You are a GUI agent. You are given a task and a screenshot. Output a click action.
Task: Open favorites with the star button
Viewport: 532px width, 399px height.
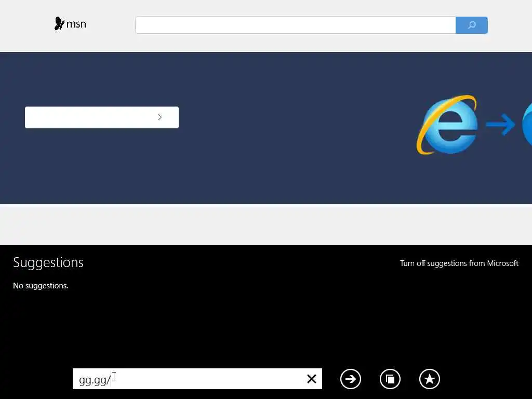pyautogui.click(x=430, y=379)
